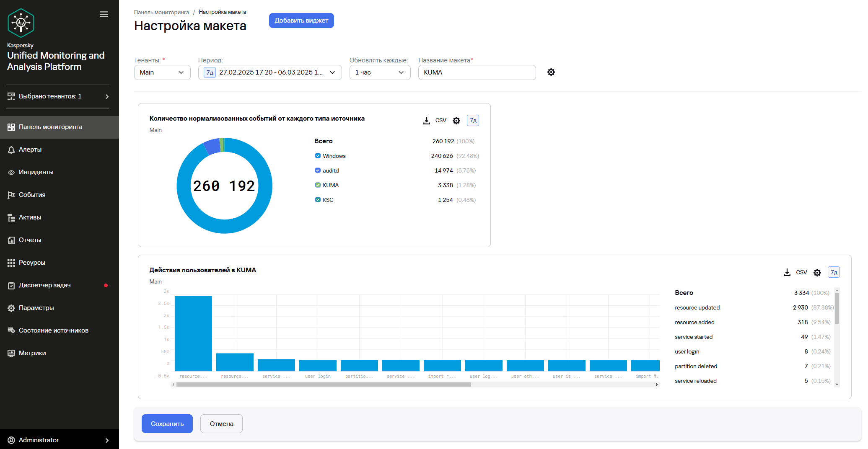The width and height of the screenshot is (868, 449).
Task: Download user actions widget data icon
Action: (787, 272)
